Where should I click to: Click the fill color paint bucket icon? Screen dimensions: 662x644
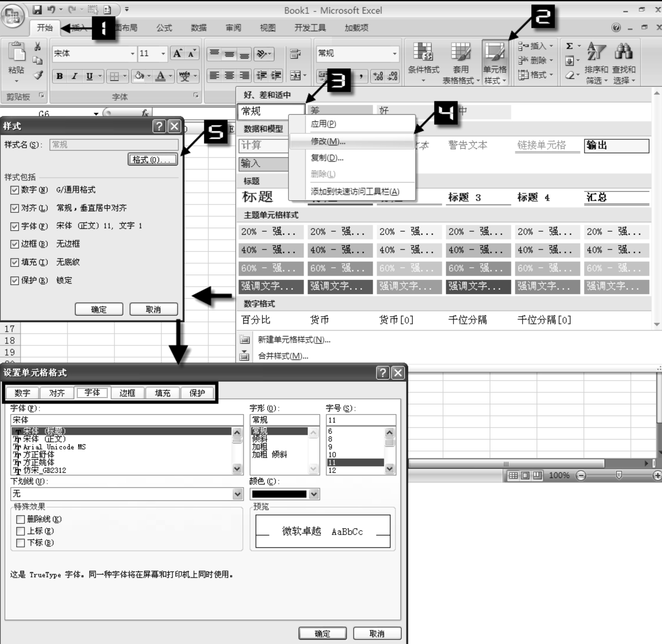coord(139,76)
